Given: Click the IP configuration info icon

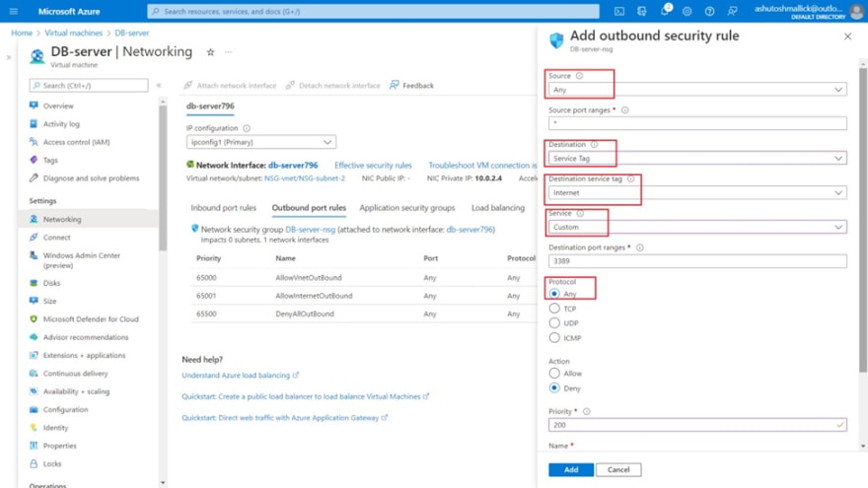Looking at the screenshot, I should point(247,128).
